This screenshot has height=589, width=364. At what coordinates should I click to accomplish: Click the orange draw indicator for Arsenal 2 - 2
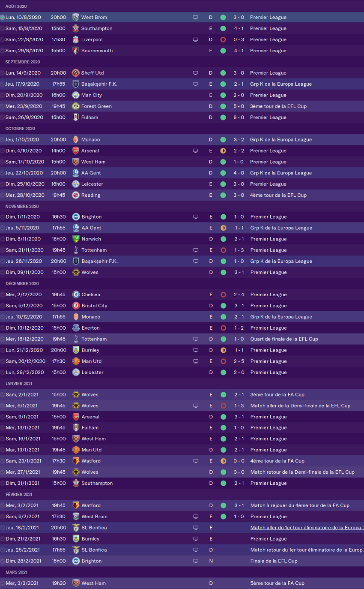(x=223, y=151)
